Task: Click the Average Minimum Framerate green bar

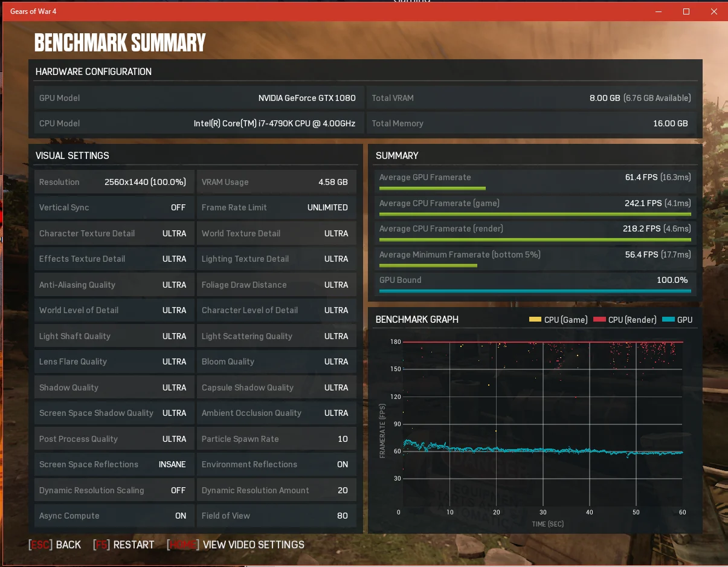Action: (x=428, y=265)
